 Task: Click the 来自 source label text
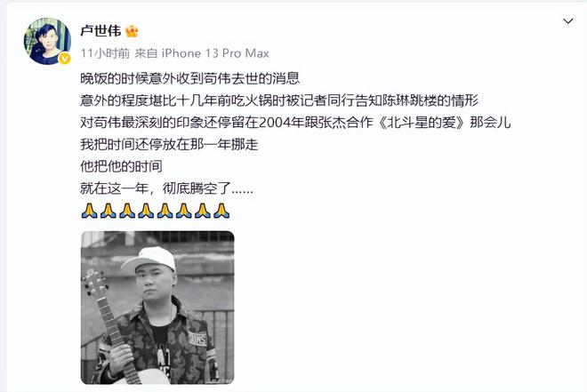point(146,53)
